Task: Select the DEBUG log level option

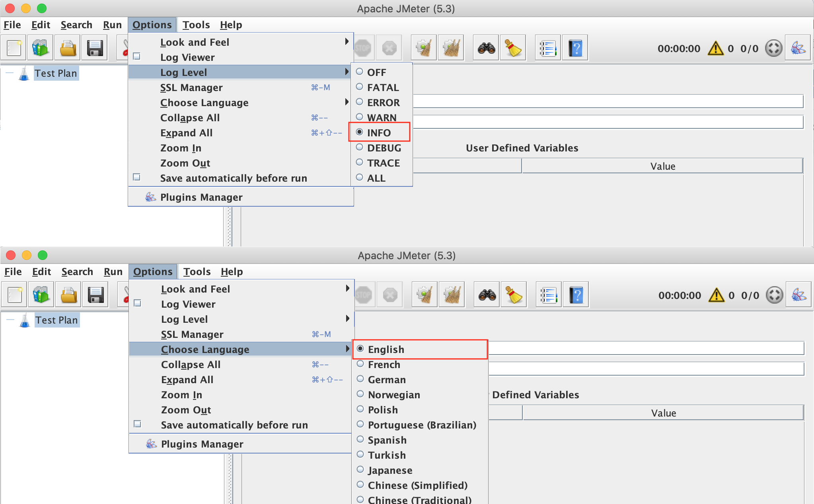Action: pyautogui.click(x=381, y=148)
